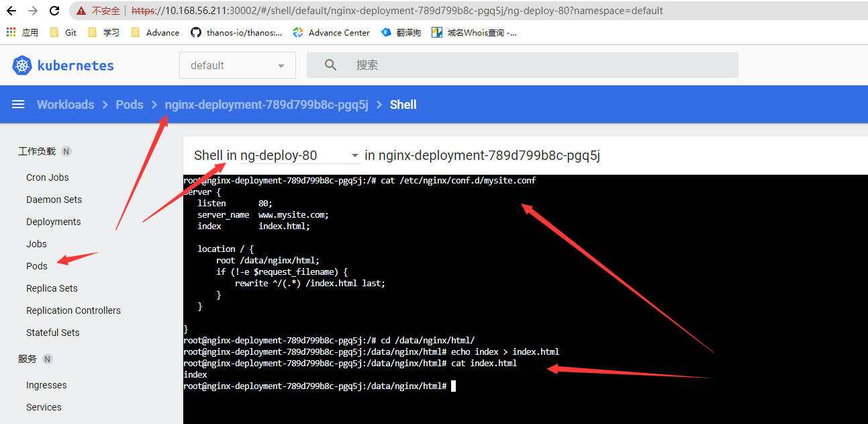868x424 pixels.
Task: Open Services in sidebar
Action: 44,407
